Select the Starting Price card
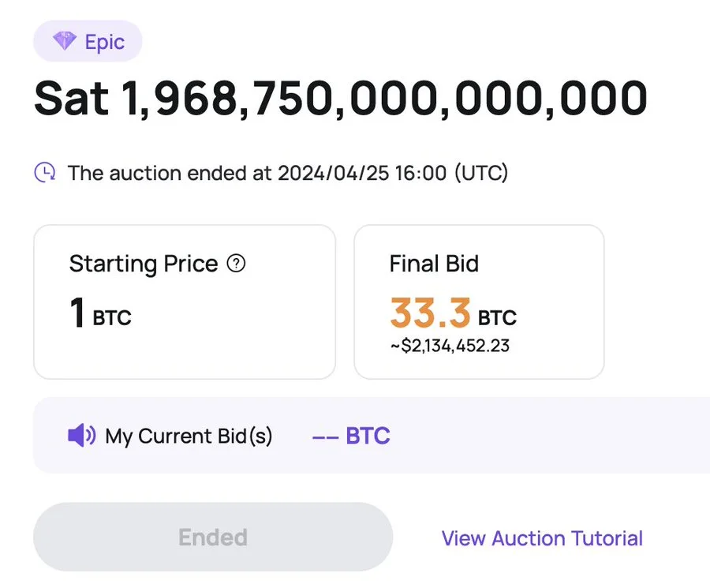 tap(185, 301)
